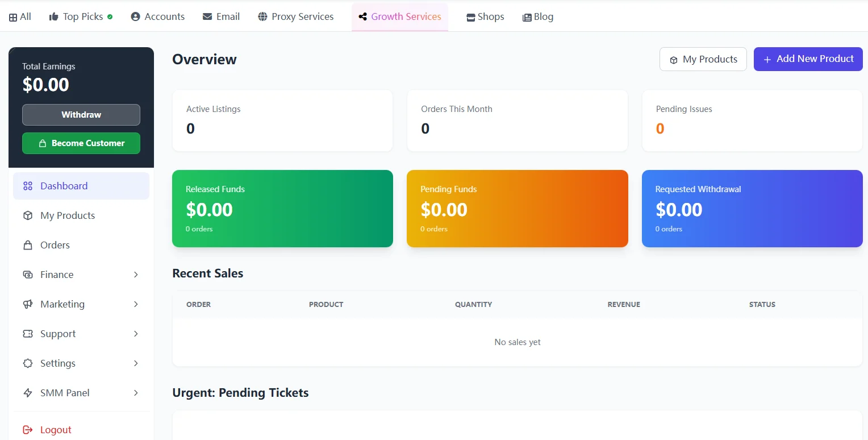The image size is (868, 440).
Task: Open the Top Picks tab
Action: coord(81,16)
